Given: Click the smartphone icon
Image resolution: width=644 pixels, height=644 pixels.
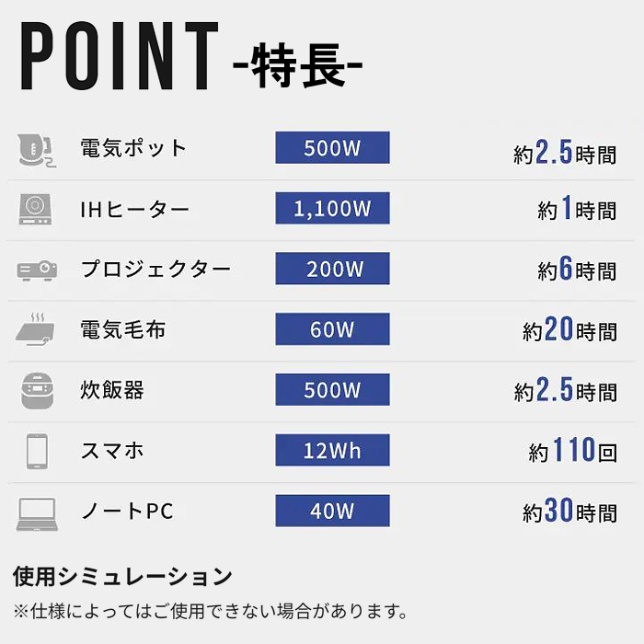Looking at the screenshot, I should [37, 451].
